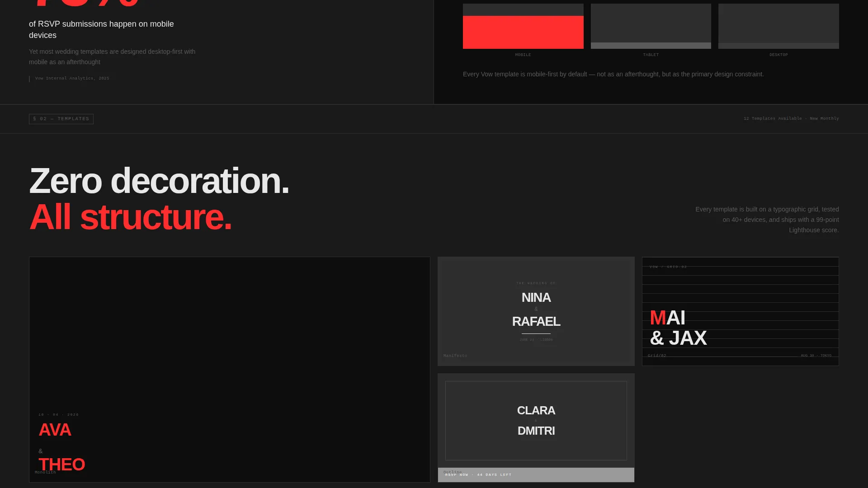The width and height of the screenshot is (868, 488).
Task: Click the '10 · 04 · 2026' date text
Action: [x=59, y=414]
